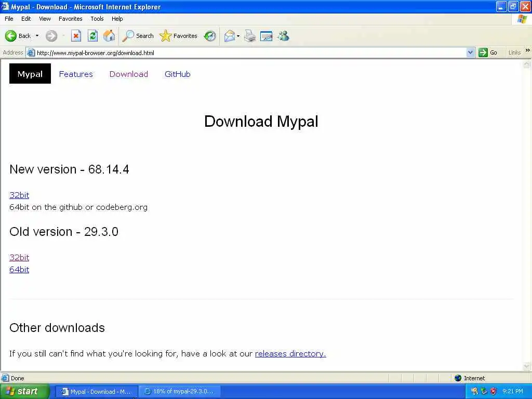
Task: Click the Mypal black logo tab
Action: pos(30,74)
